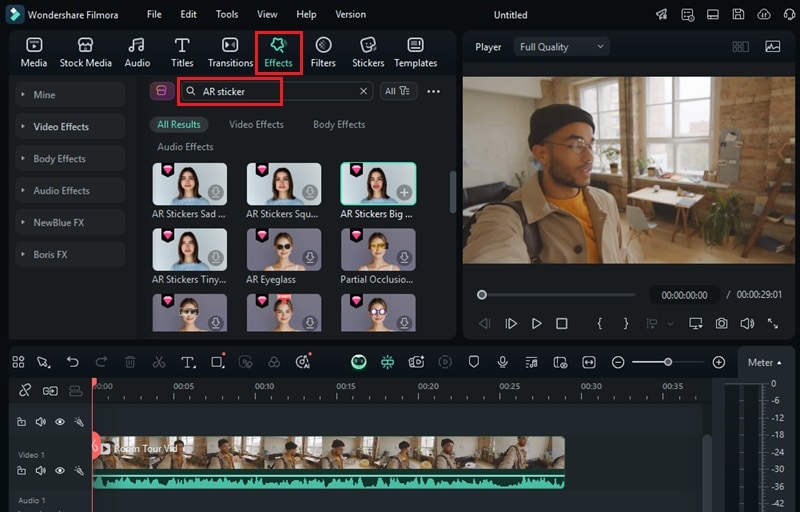Image resolution: width=800 pixels, height=512 pixels.
Task: Open the Titles library
Action: coord(182,52)
